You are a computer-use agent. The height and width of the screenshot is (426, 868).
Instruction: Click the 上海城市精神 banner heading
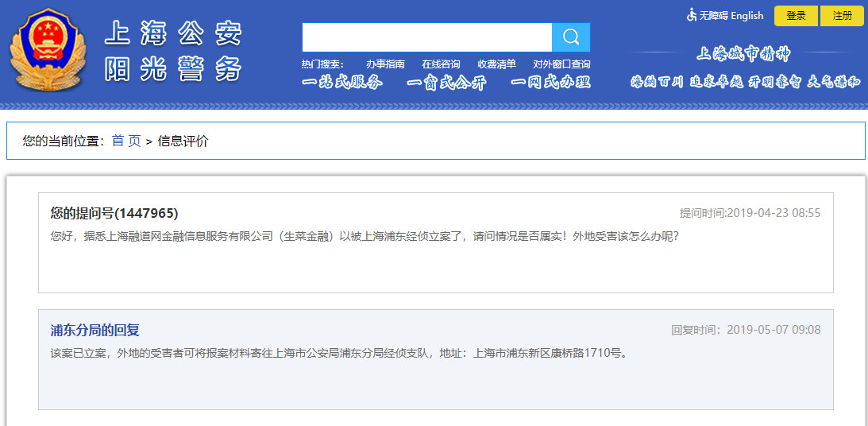tap(743, 54)
